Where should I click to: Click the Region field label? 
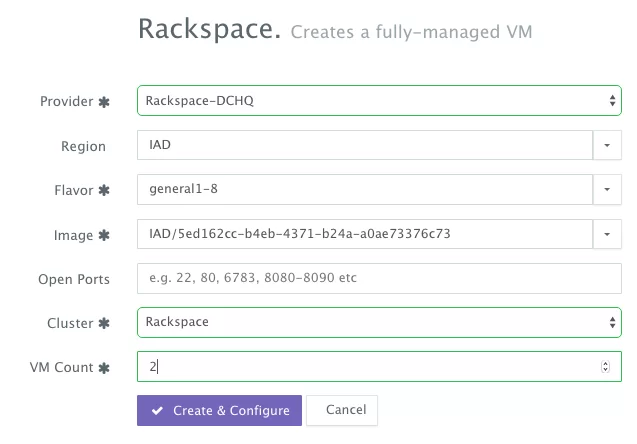click(x=83, y=146)
